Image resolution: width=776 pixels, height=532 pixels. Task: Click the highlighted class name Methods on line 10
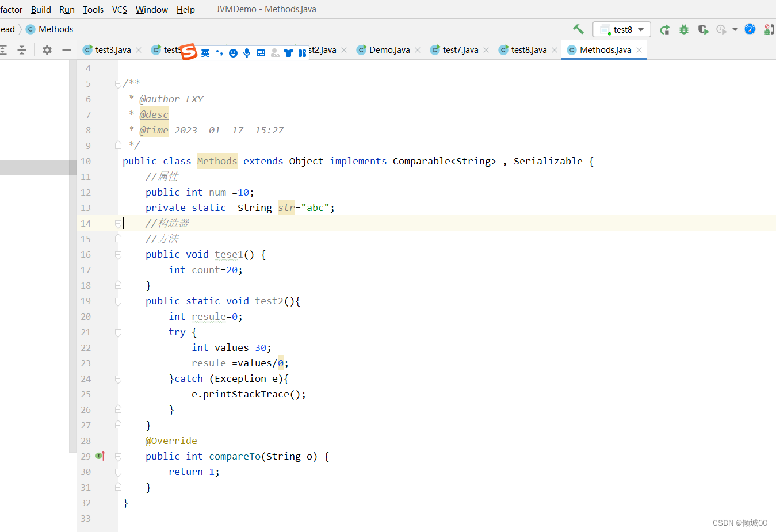(217, 161)
